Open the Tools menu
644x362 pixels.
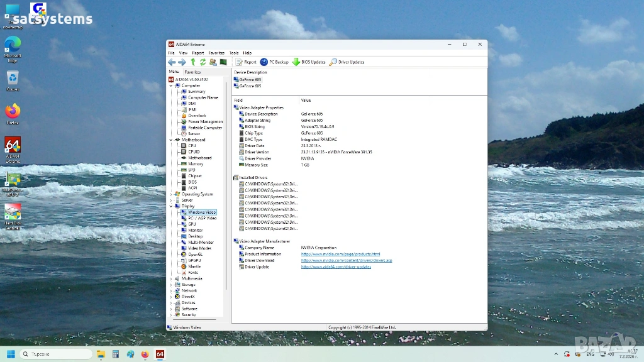pos(234,53)
